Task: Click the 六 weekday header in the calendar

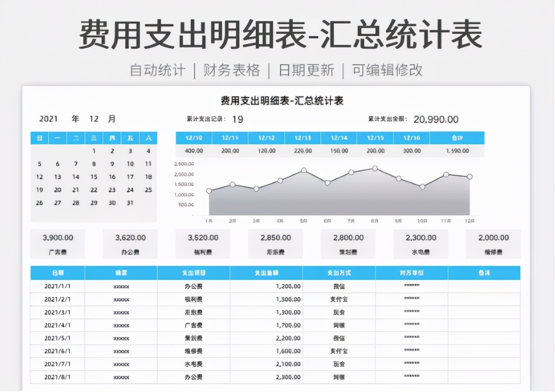Action: (148, 138)
